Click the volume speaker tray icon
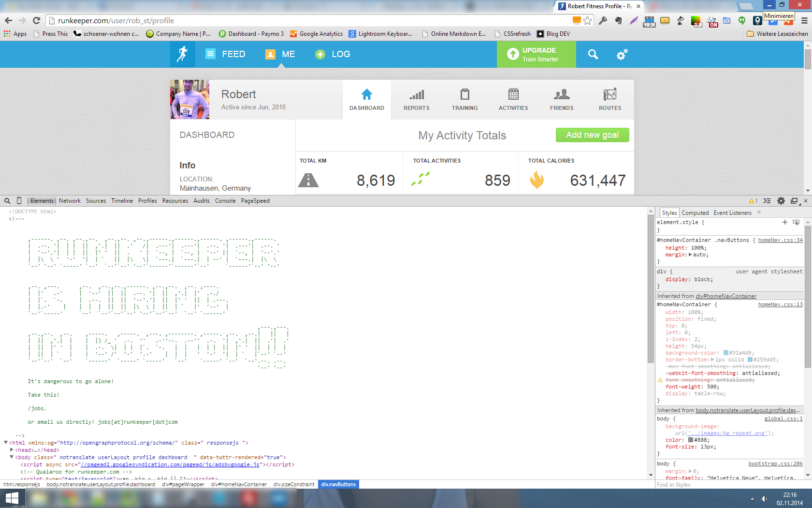This screenshot has width=812, height=508. tap(764, 499)
